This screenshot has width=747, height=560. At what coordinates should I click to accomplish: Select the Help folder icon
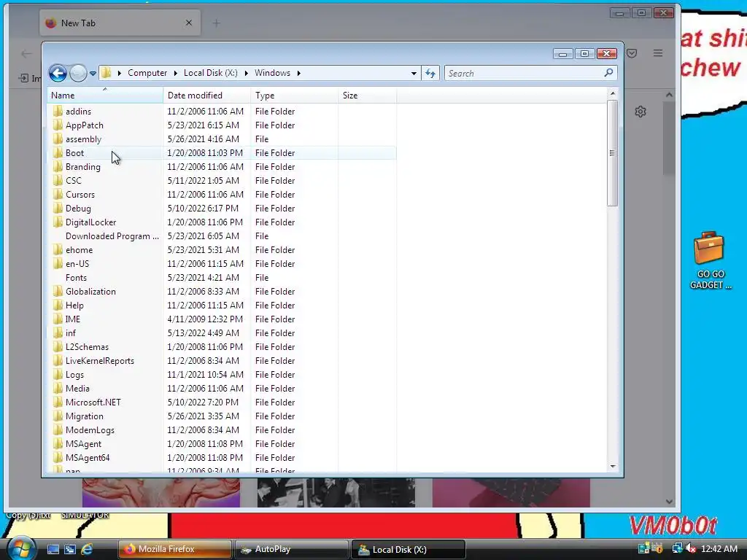[58, 305]
